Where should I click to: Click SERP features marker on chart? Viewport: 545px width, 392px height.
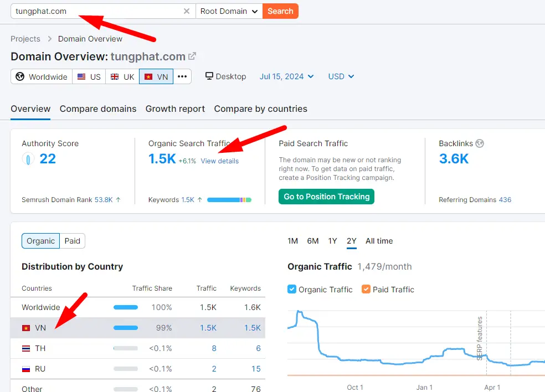(x=480, y=338)
